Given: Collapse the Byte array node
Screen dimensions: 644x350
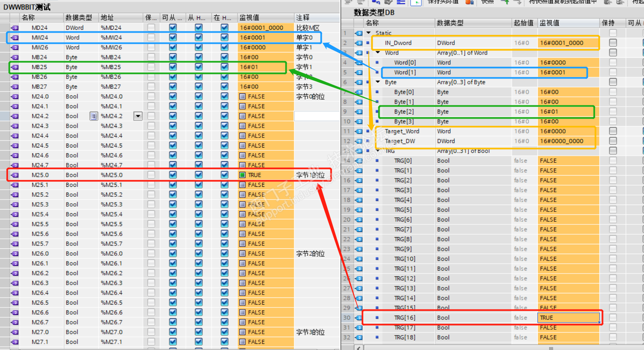Looking at the screenshot, I should pos(378,82).
